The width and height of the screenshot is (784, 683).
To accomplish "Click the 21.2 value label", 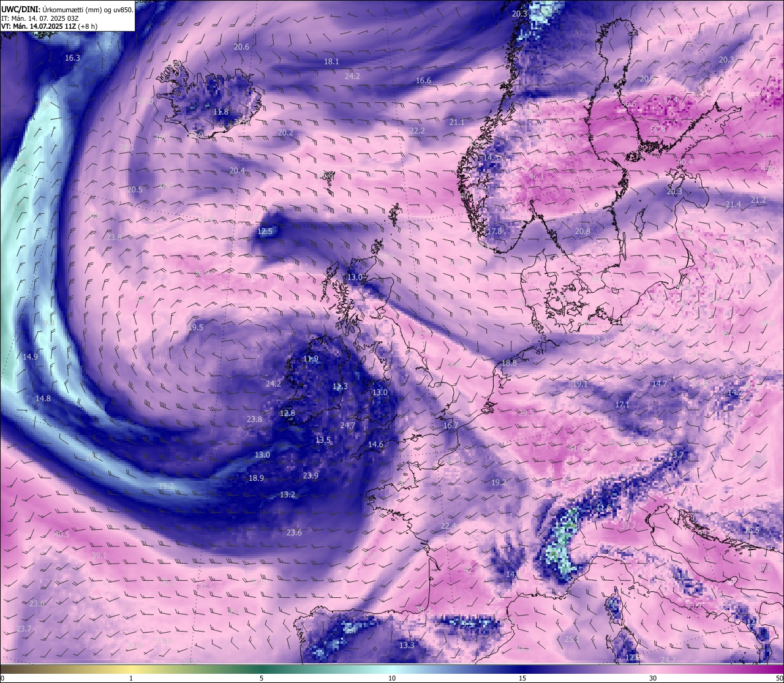I will [x=758, y=200].
